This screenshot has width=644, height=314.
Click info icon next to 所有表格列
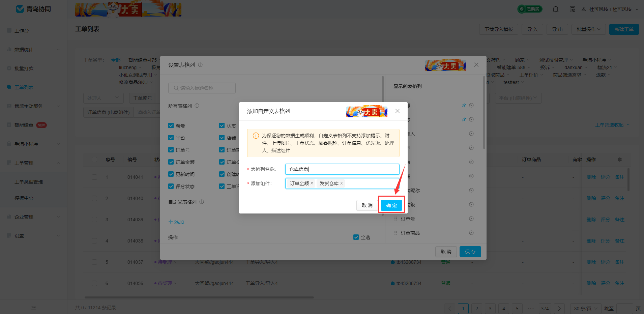(197, 106)
